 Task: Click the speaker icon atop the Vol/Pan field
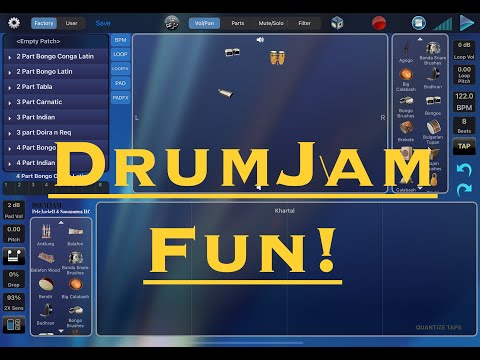260,40
